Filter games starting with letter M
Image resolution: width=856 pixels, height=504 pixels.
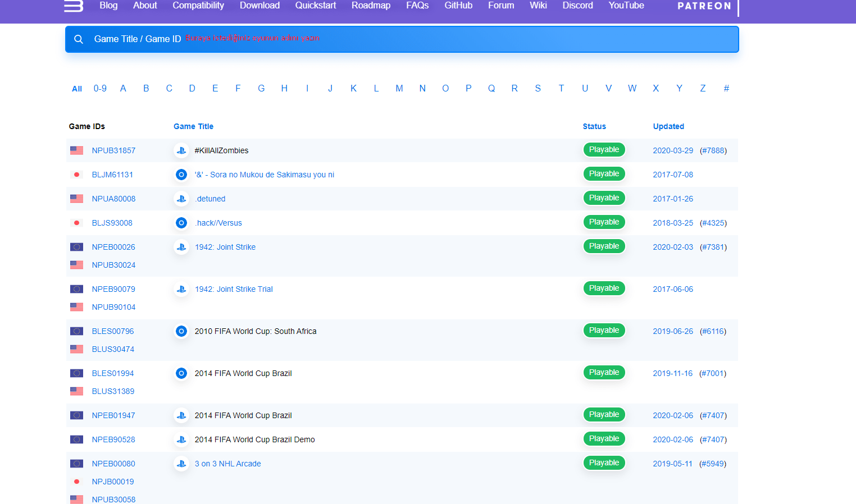(x=399, y=89)
